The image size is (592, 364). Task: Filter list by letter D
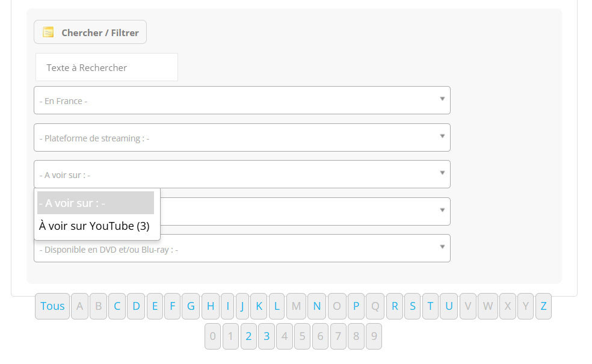(x=136, y=306)
